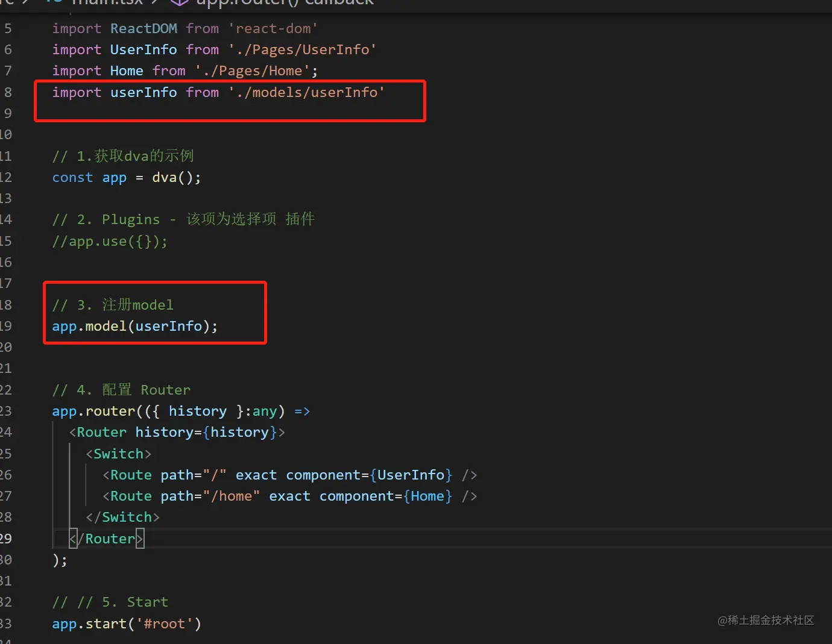
Task: Click the './Pages/UserInfo' path string
Action: click(x=303, y=49)
